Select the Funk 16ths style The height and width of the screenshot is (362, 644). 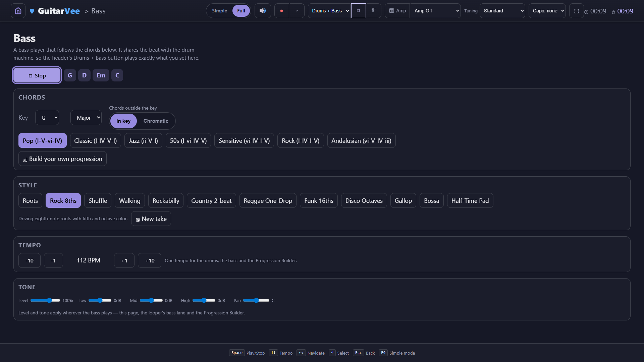pyautogui.click(x=319, y=201)
